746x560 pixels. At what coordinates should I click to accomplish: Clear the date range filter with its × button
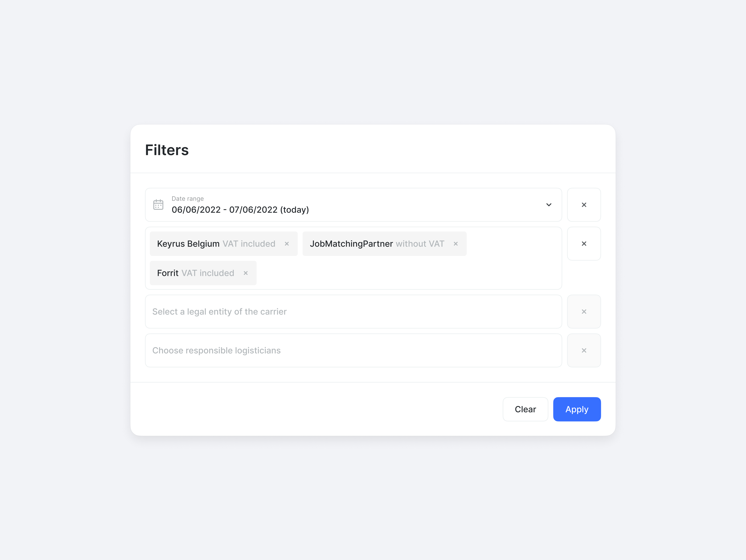pyautogui.click(x=584, y=205)
